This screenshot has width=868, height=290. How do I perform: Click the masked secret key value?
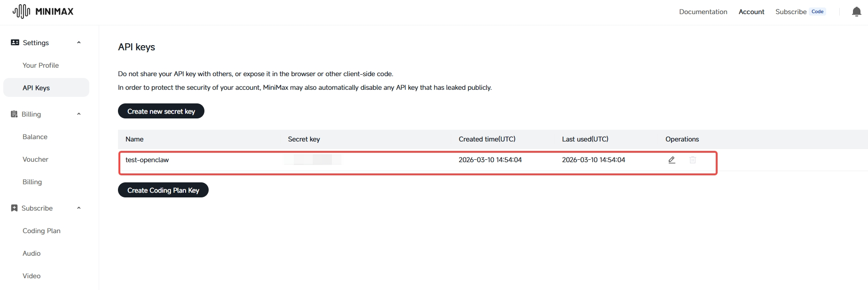coord(313,160)
